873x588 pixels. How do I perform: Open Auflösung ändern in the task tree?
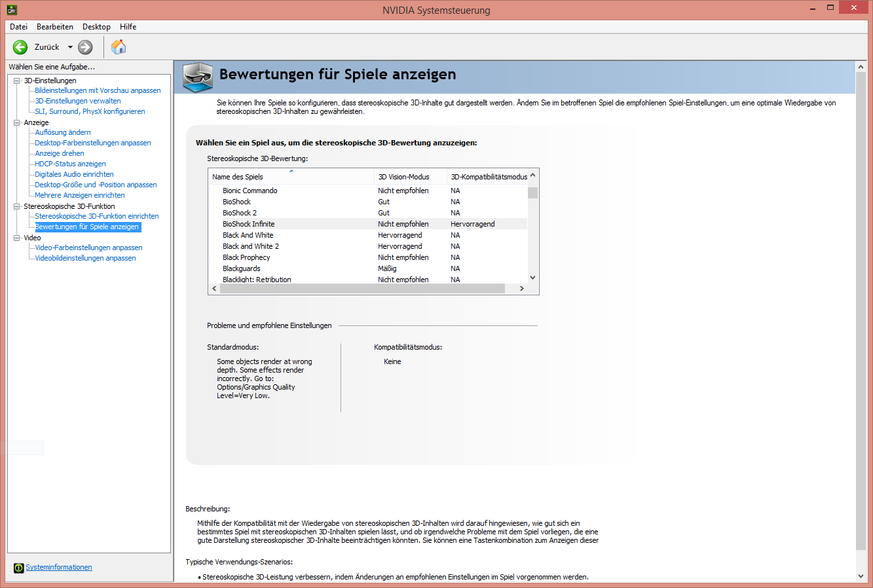[x=63, y=132]
